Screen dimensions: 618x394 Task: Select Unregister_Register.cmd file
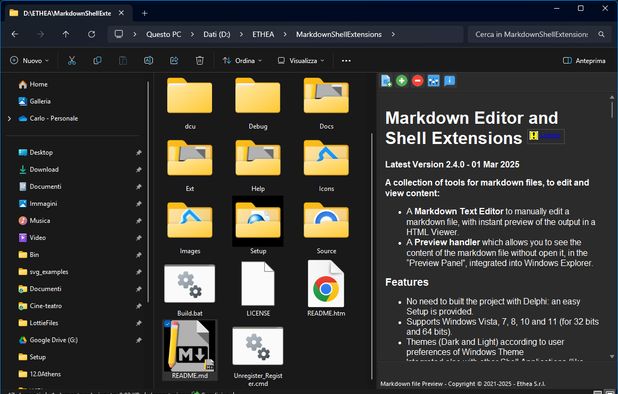258,357
